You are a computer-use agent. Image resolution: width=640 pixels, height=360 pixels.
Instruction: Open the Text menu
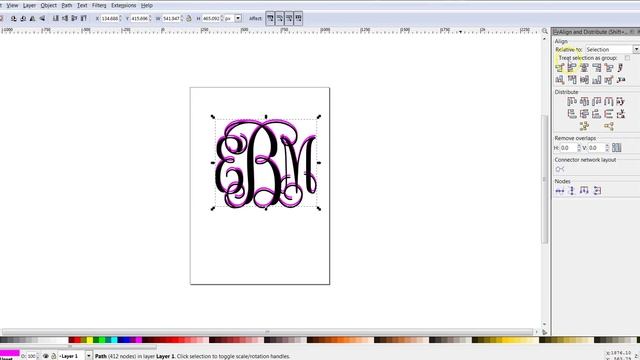tap(82, 5)
